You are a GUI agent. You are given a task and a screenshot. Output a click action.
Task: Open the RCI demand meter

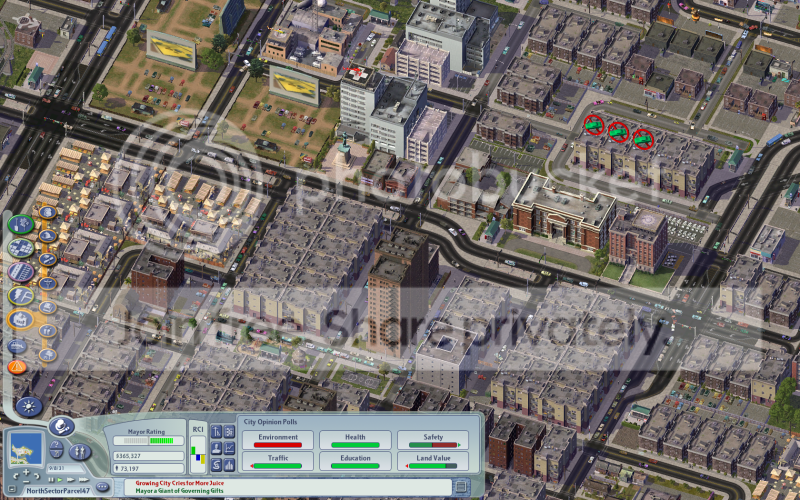(198, 454)
